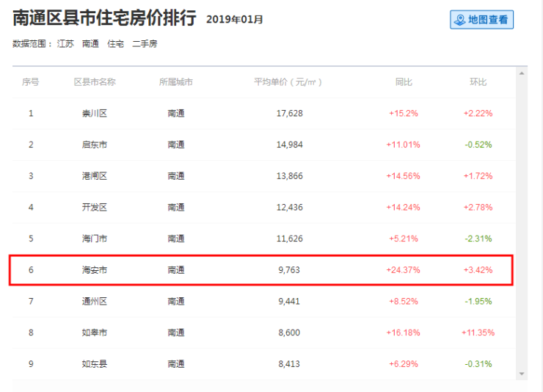
Task: Click year-on-year value +5.21%
Action: [404, 239]
